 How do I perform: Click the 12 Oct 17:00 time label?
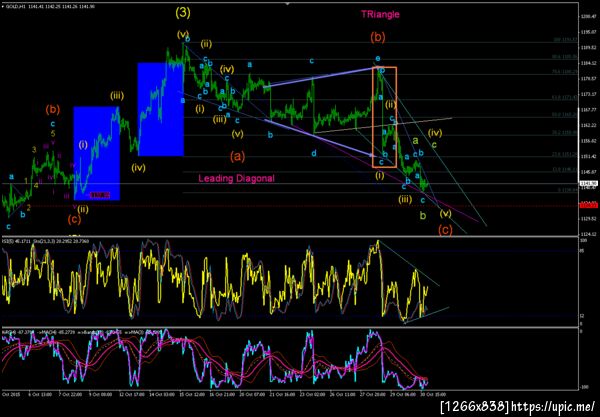[130, 394]
